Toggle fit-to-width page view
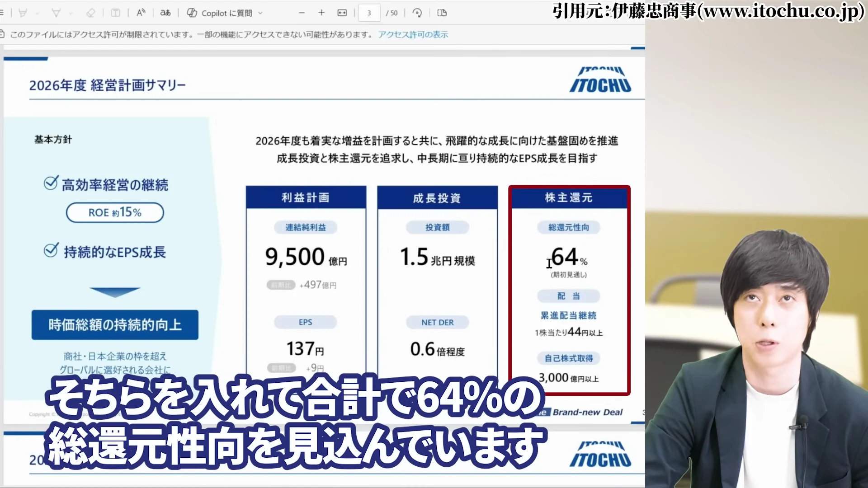This screenshot has height=488, width=868. tap(342, 13)
